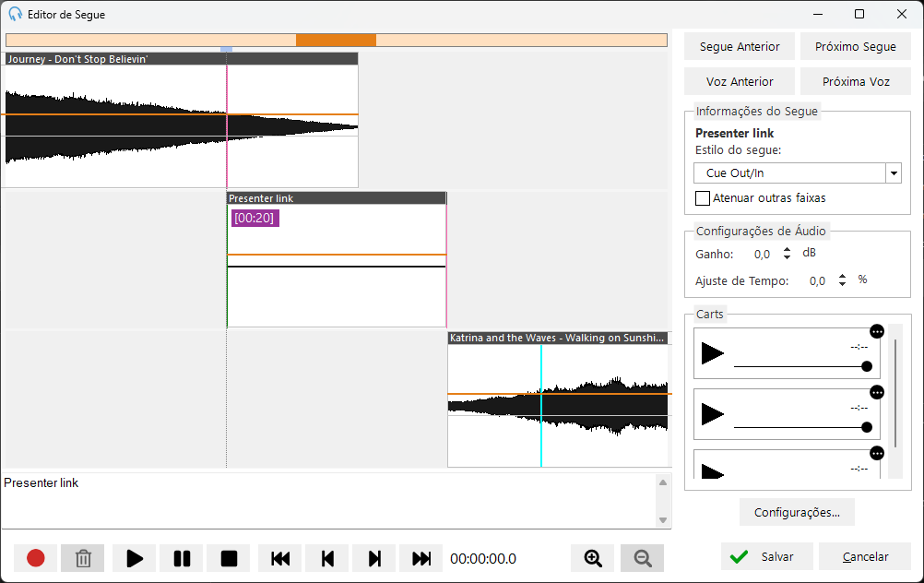Adjust the second cart volume slider knob
The image size is (924, 583).
867,427
